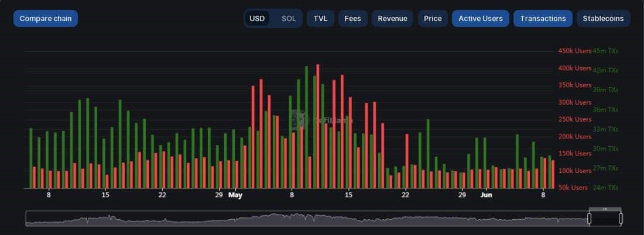The image size is (644, 235).
Task: Click the '450k Users' axis label
Action: (x=574, y=51)
